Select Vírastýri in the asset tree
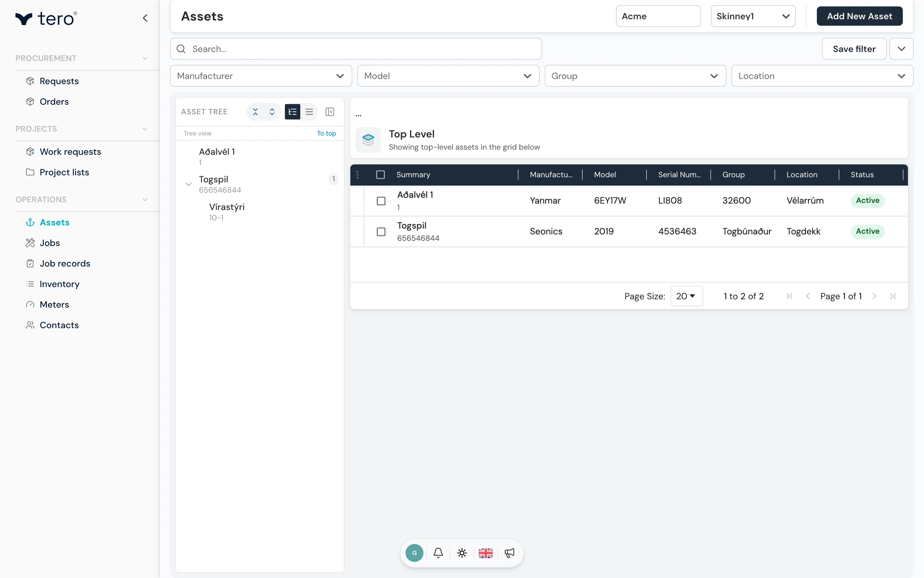This screenshot has height=578, width=924. pos(227,207)
